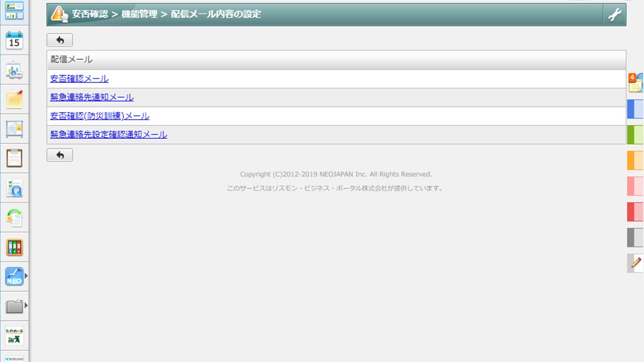Screen dimensions: 644x362
Task: Open the blue NEO chart icon
Action: 14,276
